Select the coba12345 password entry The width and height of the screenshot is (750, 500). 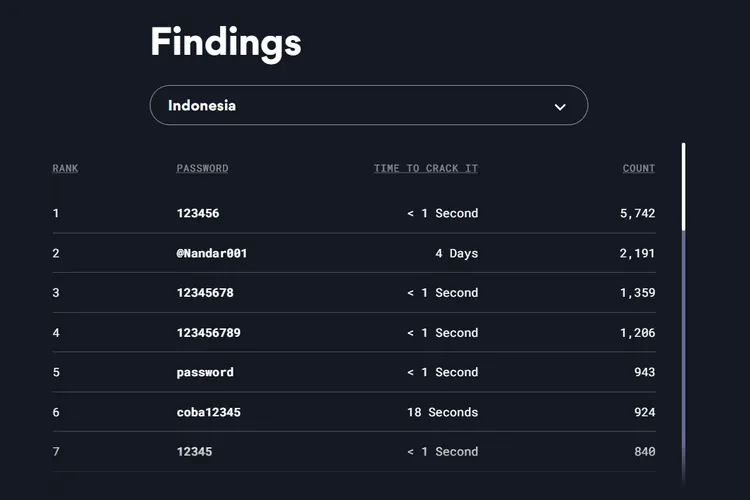[208, 412]
